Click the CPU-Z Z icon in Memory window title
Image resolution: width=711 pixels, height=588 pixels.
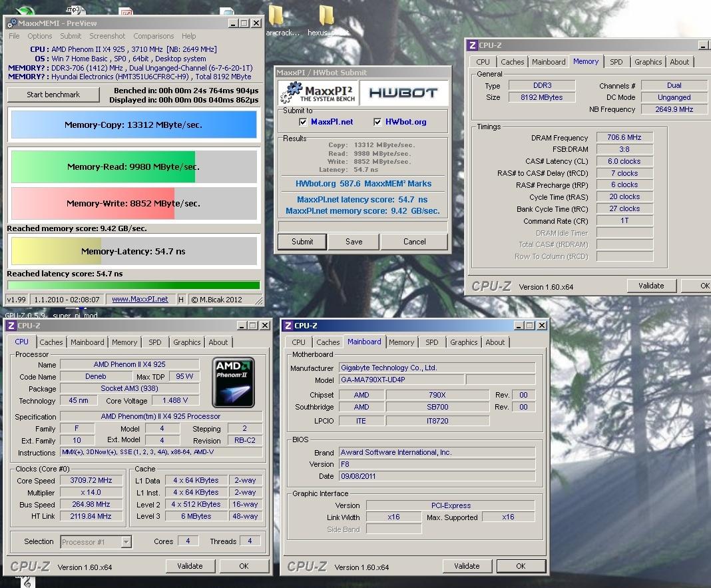pos(473,45)
